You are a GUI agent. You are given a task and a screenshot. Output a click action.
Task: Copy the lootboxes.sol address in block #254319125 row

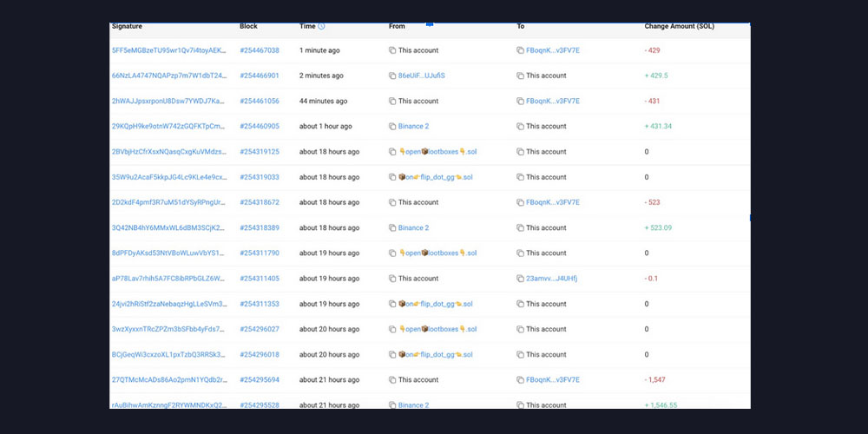[x=392, y=153]
